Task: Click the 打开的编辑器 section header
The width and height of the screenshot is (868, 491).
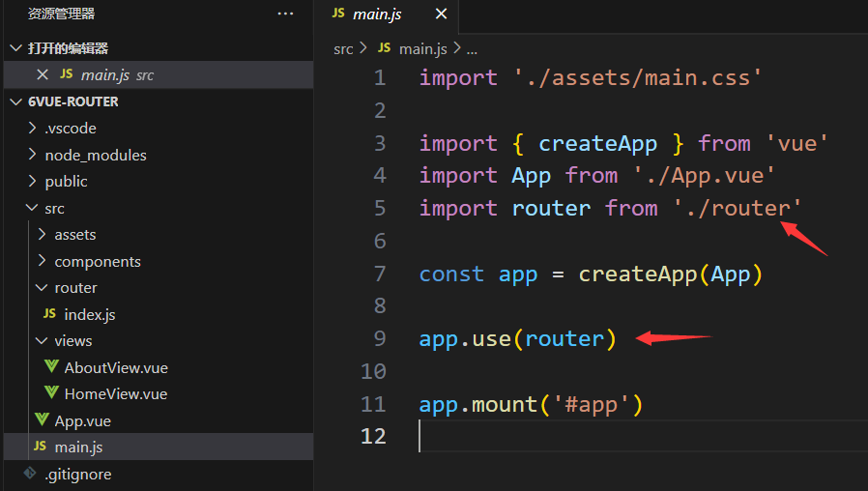Action: (x=68, y=48)
